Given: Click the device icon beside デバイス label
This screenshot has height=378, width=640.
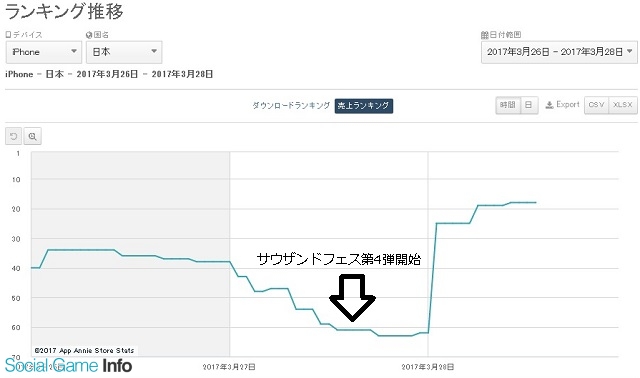Looking at the screenshot, I should click(8, 35).
